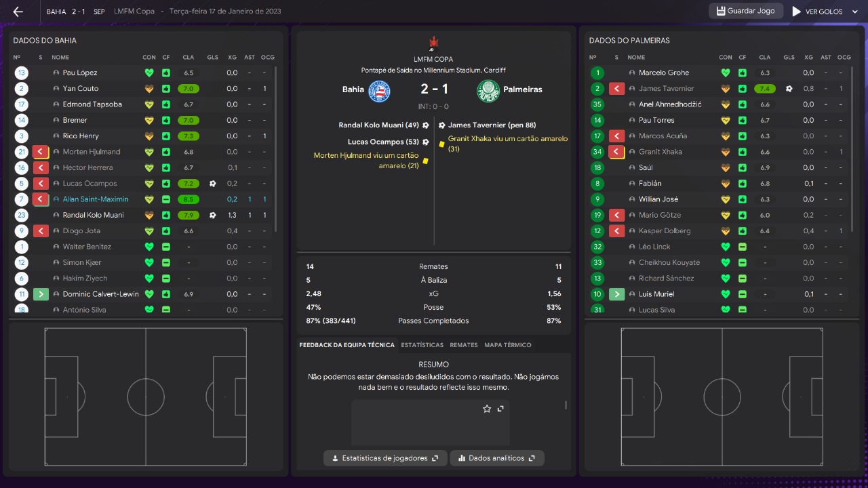
Task: Click the Bahia club crest
Action: [x=379, y=91]
